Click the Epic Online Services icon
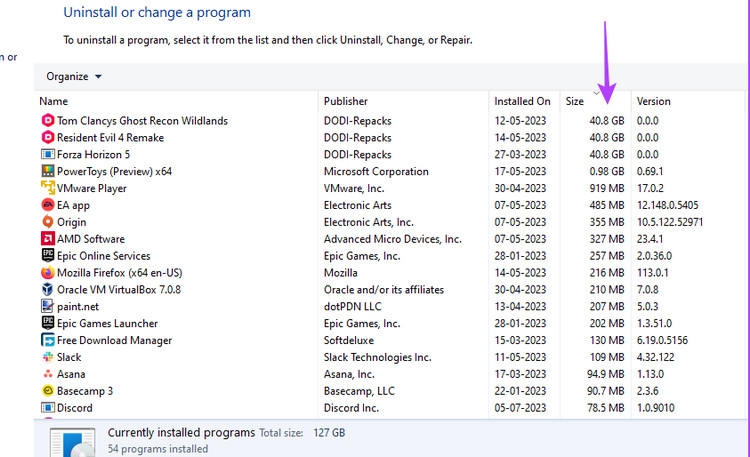Image resolution: width=750 pixels, height=457 pixels. (x=47, y=256)
